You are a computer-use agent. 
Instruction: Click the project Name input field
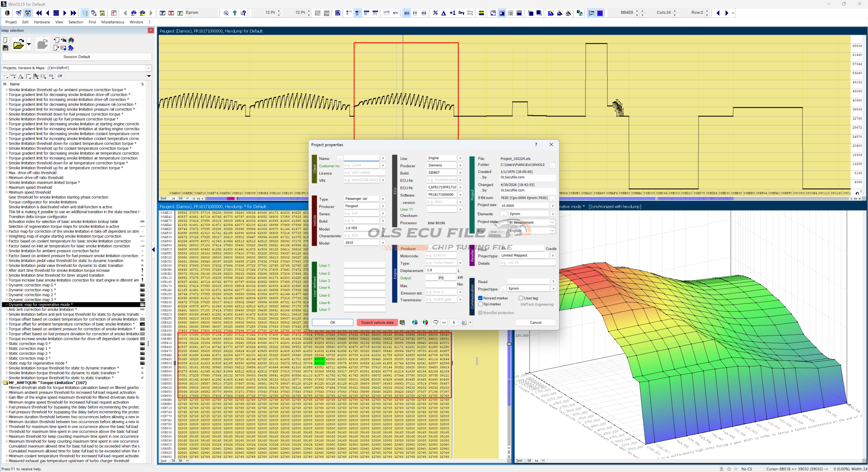361,158
